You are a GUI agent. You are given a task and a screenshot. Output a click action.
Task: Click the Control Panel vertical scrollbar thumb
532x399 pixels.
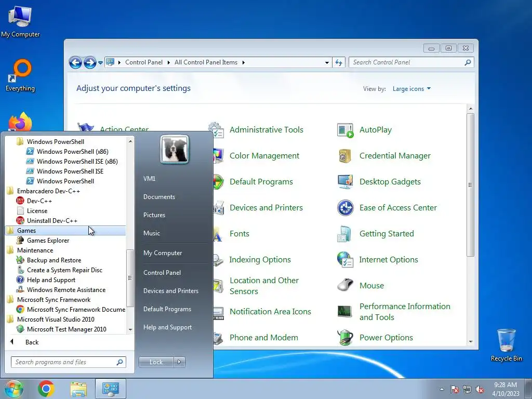470,185
